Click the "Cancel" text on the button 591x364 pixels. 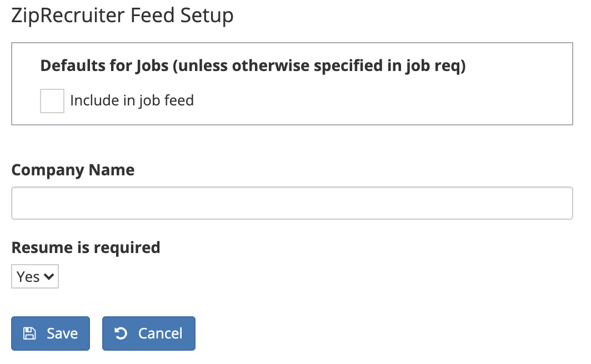[160, 333]
